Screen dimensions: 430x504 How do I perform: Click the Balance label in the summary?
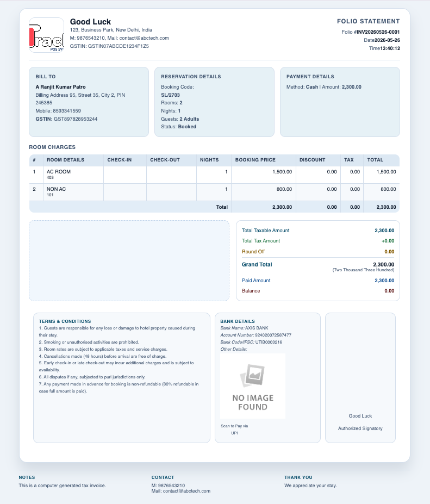click(251, 290)
